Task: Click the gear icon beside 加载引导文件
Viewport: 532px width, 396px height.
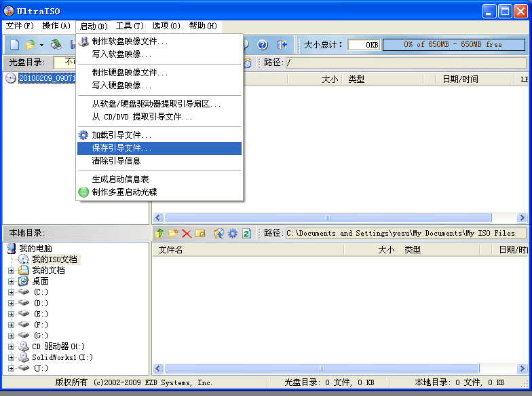Action: point(83,135)
